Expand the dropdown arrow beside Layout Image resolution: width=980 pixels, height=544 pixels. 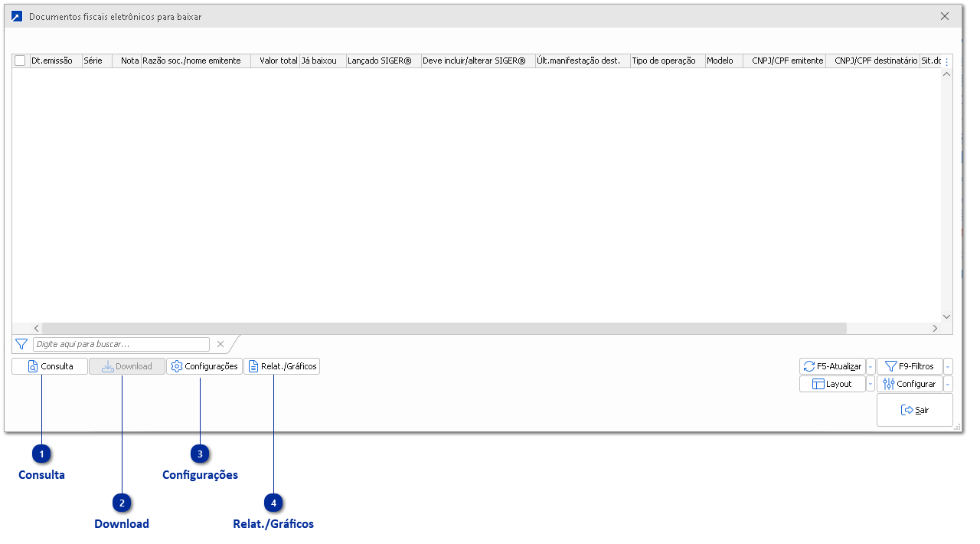pyautogui.click(x=871, y=384)
